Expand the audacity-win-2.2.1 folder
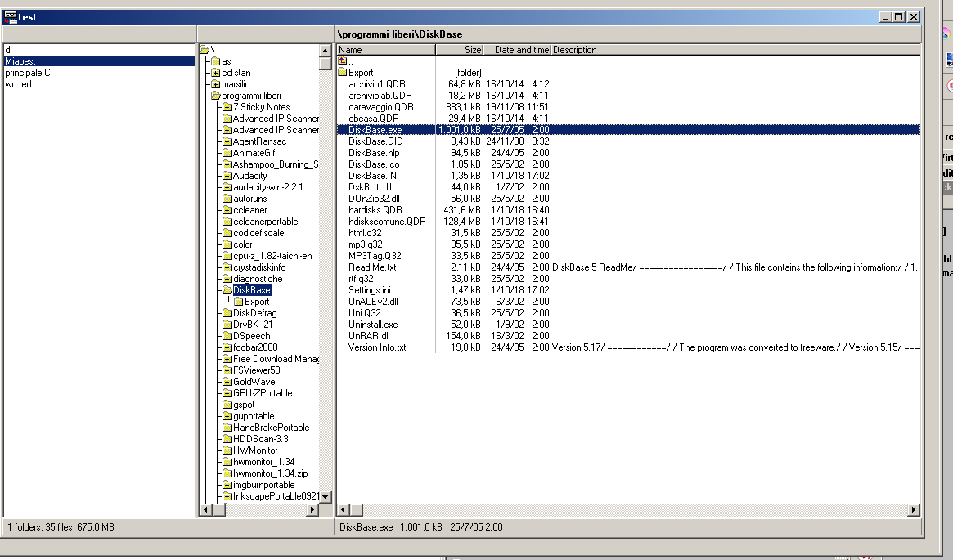Viewport: 953px width, 560px height. pyautogui.click(x=227, y=188)
